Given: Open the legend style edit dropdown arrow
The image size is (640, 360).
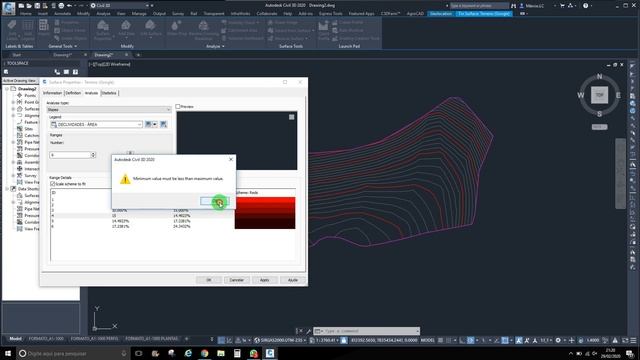Looking at the screenshot, I should [155, 124].
